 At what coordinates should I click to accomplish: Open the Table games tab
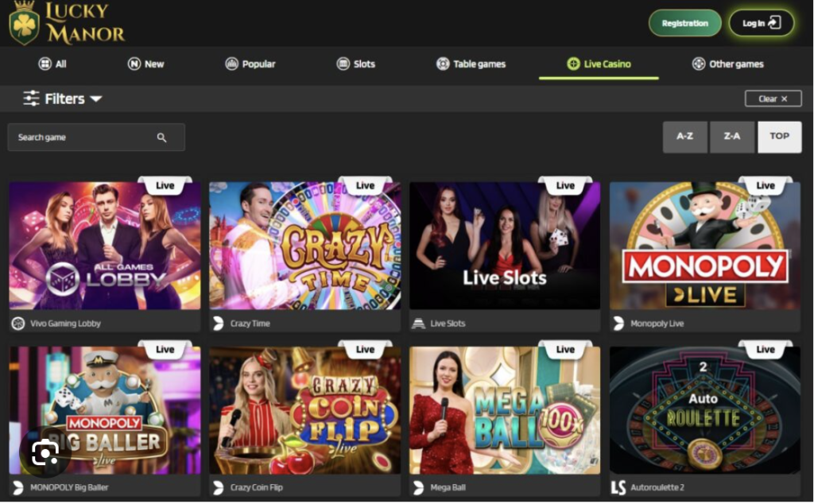471,64
